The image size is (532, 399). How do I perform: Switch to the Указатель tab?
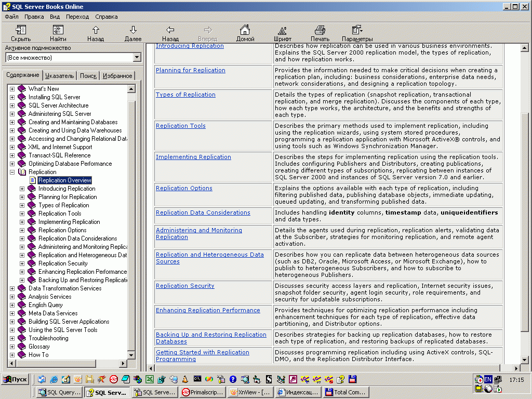[59, 76]
